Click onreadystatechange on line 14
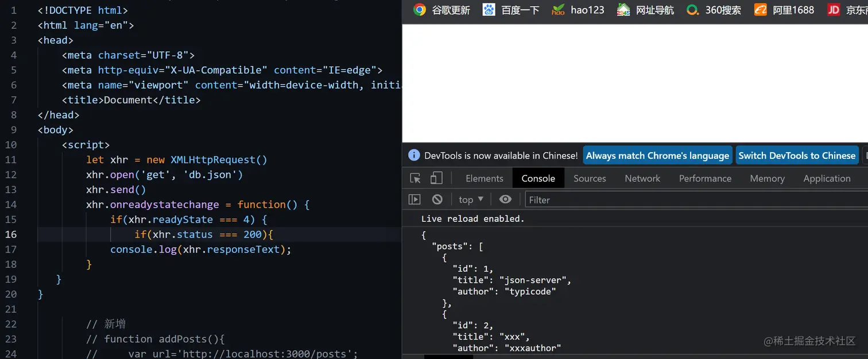Screen dimensions: 868x359 point(165,204)
